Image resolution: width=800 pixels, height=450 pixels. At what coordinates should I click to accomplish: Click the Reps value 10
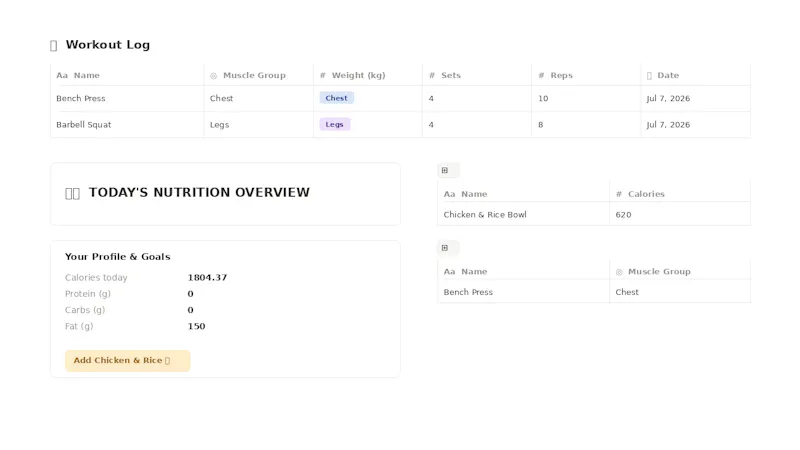(543, 98)
